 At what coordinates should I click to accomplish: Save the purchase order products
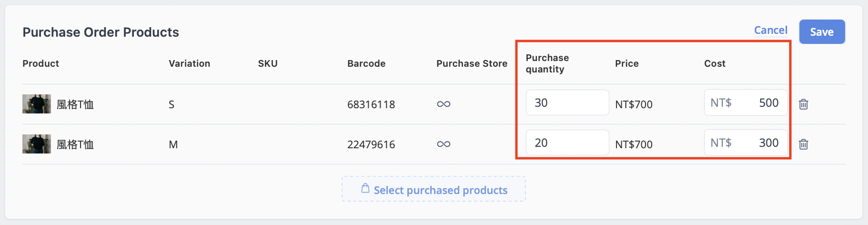click(822, 32)
